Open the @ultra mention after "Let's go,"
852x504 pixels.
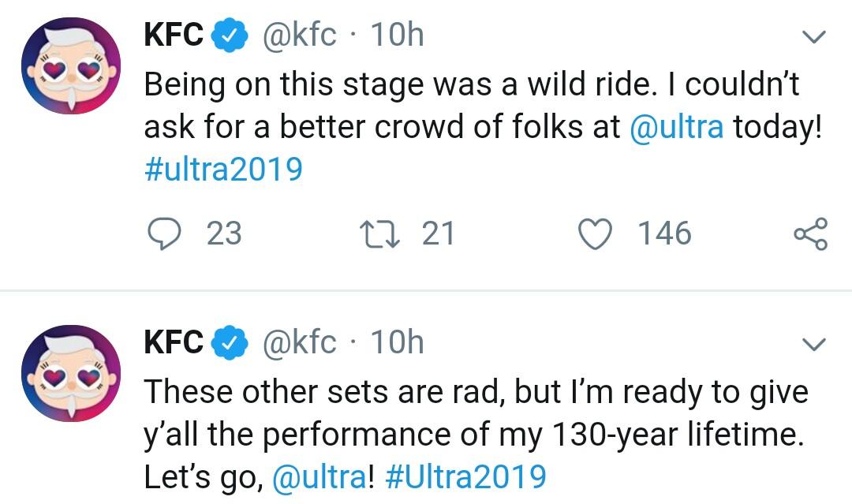[x=319, y=476]
